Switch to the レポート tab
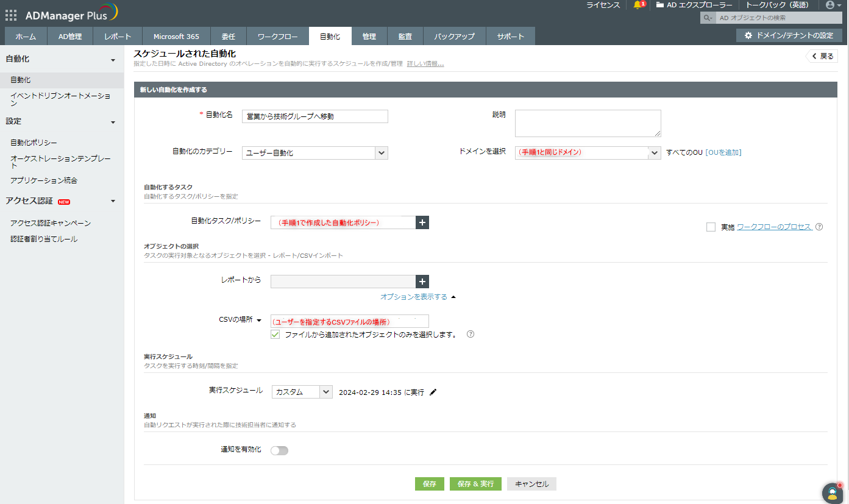This screenshot has width=849, height=504. click(118, 37)
